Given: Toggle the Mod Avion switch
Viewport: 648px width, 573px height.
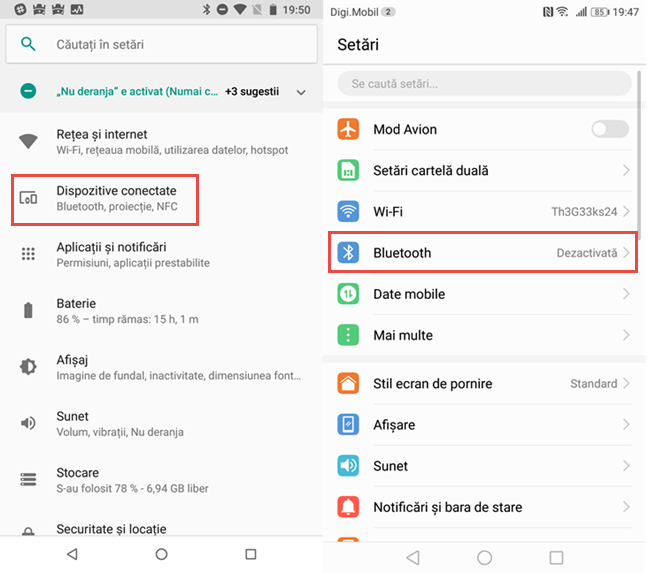Looking at the screenshot, I should [x=610, y=129].
